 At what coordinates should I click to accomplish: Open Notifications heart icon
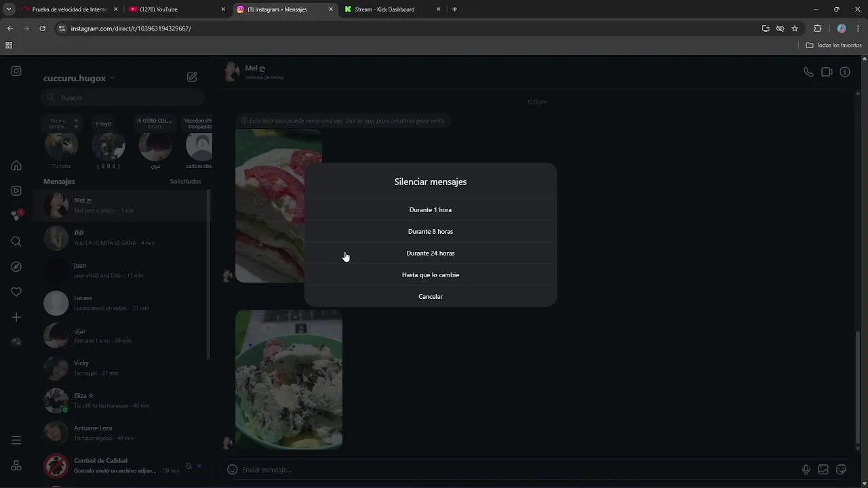(16, 291)
